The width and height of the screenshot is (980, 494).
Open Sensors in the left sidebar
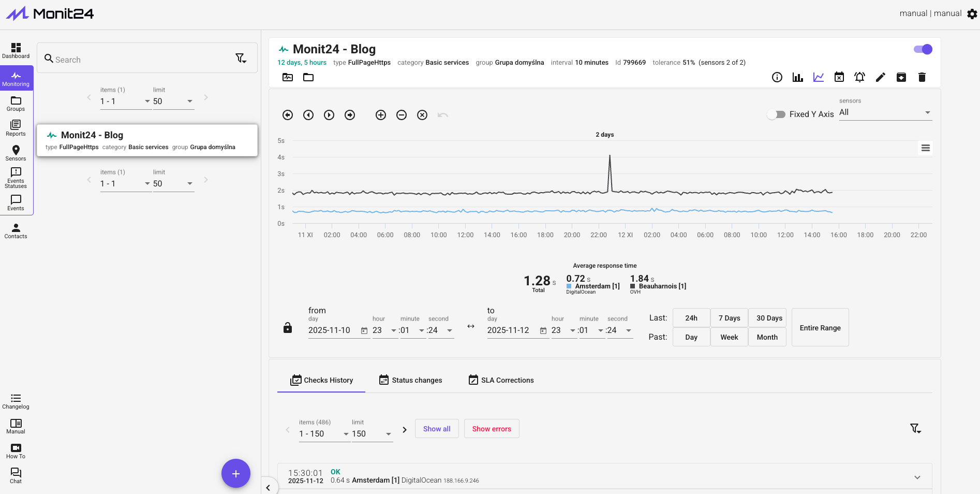point(16,153)
